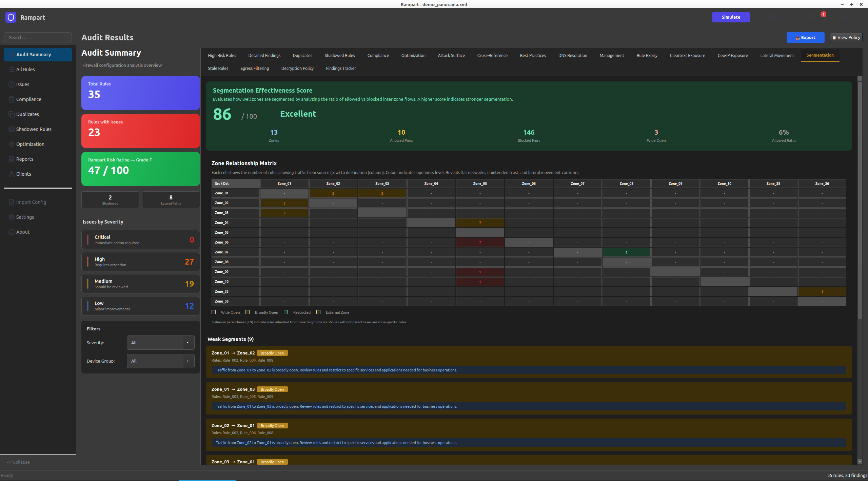Screen dimensions: 868x481
Task: Open the Findings Tracker tab
Action: pos(341,68)
